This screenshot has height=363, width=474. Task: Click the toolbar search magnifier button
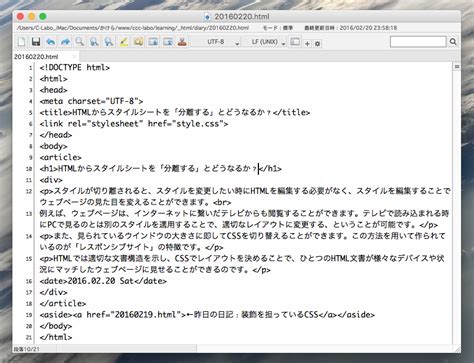pos(453,42)
